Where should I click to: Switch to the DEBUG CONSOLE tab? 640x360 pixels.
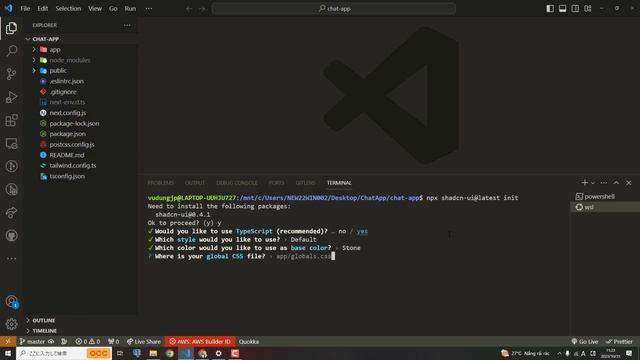pos(237,183)
